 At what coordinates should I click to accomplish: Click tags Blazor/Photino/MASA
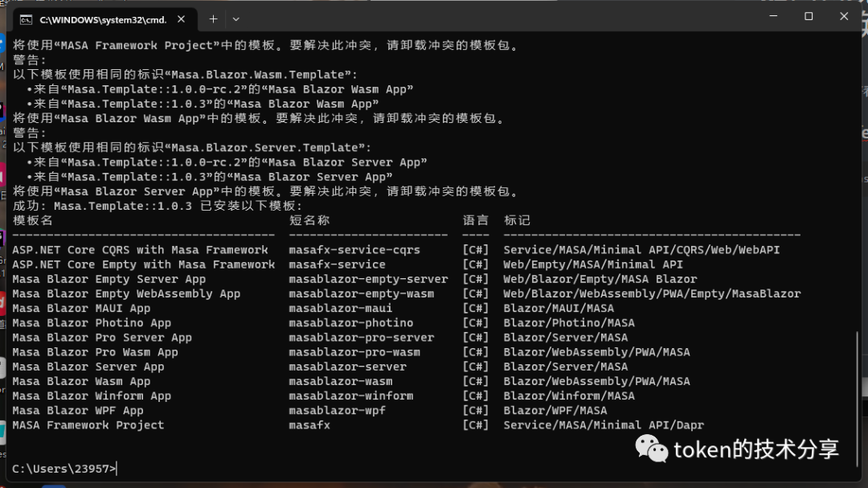(569, 322)
